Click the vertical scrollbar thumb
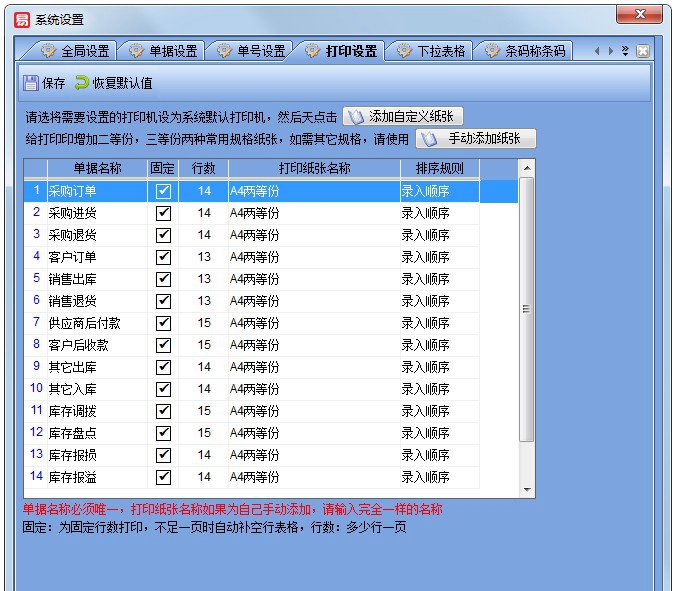This screenshot has height=591, width=678. coord(526,309)
